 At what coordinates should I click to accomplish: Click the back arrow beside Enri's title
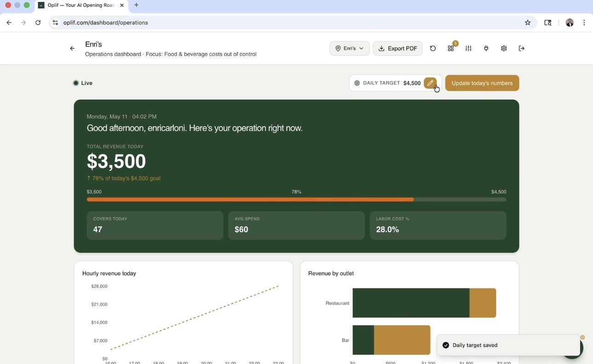[72, 48]
